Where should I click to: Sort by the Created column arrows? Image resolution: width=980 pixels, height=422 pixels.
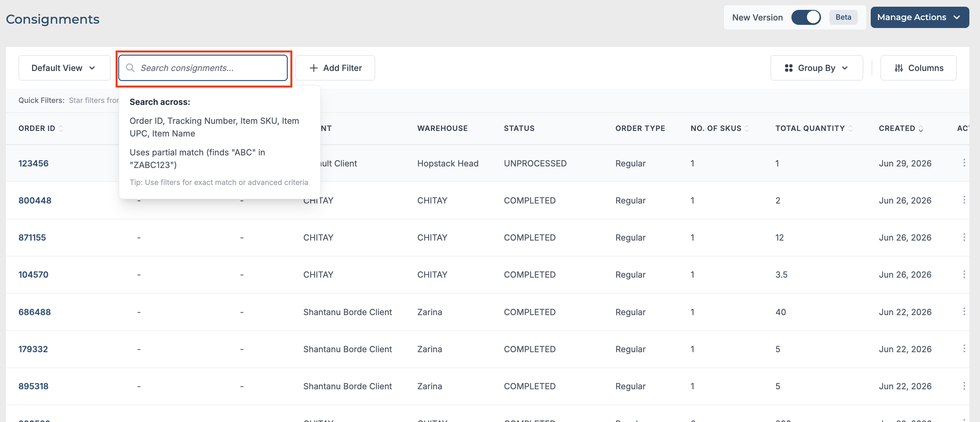click(x=921, y=129)
